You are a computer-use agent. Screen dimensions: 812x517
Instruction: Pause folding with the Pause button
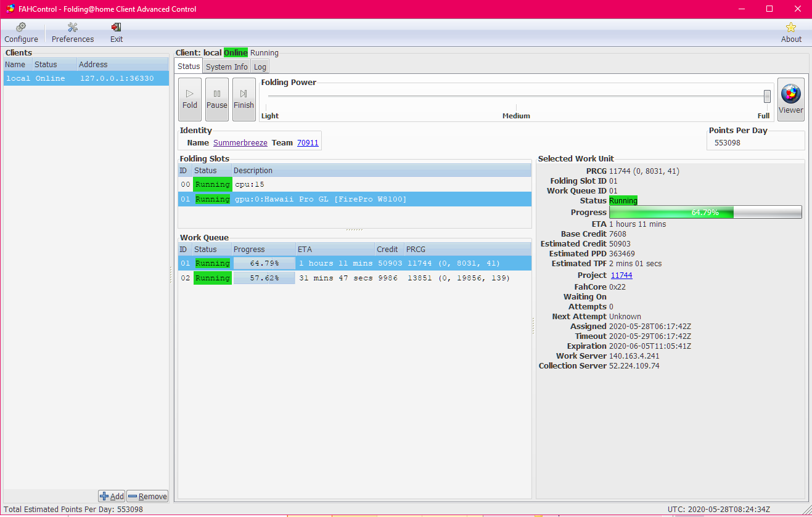tap(216, 99)
